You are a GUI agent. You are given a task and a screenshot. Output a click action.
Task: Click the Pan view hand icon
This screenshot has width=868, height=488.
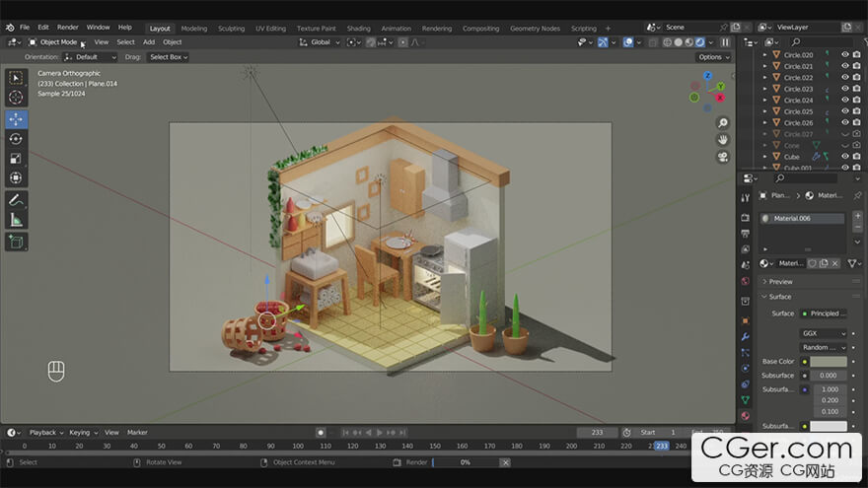click(x=722, y=140)
